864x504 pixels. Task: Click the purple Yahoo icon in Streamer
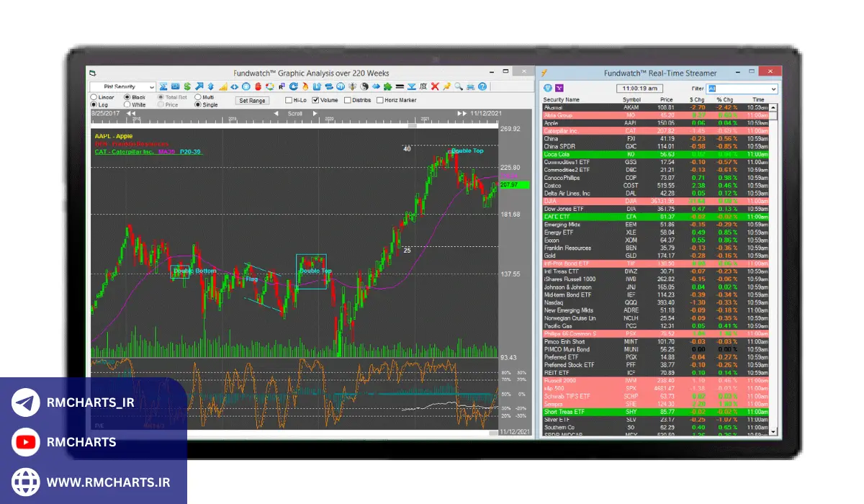tap(560, 89)
